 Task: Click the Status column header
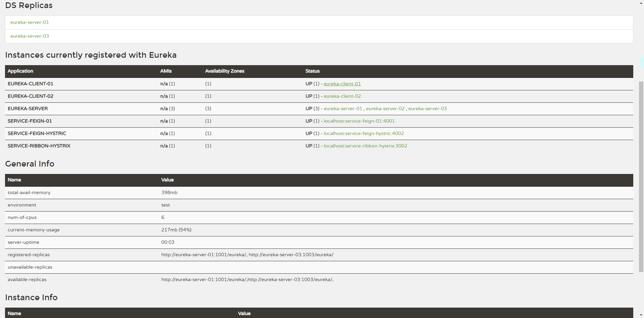click(x=313, y=71)
